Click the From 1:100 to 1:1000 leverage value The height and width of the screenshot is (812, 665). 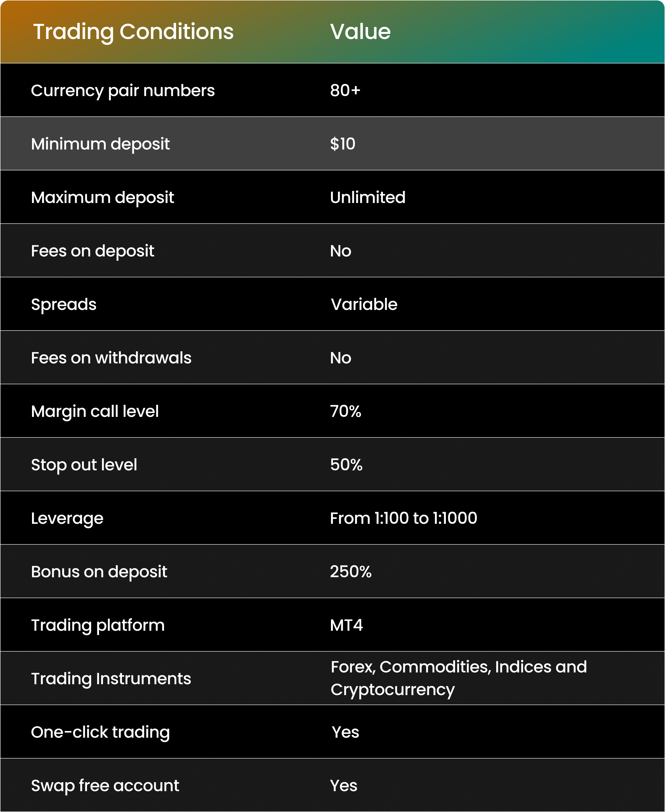[x=404, y=518]
